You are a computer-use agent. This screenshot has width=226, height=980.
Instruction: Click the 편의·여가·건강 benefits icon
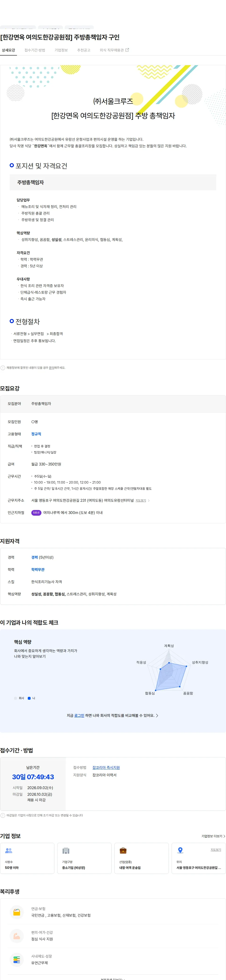(17, 936)
